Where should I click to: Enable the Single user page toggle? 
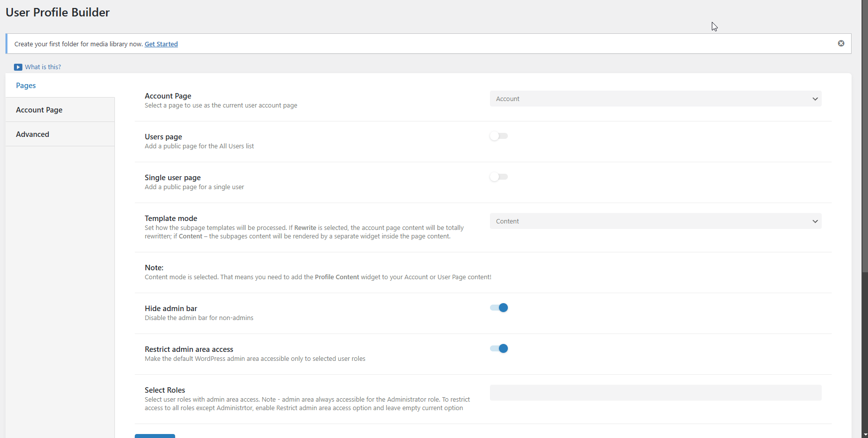click(x=498, y=177)
